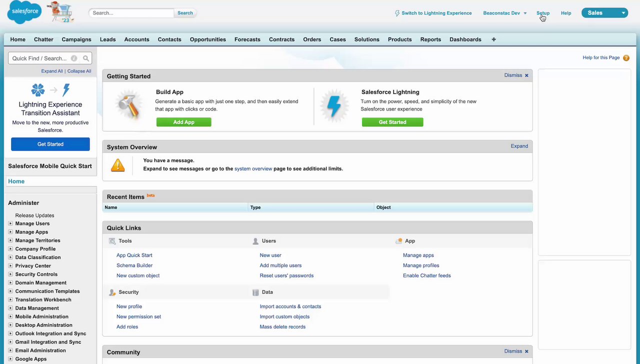Click the Quick Find info icon

click(x=74, y=58)
